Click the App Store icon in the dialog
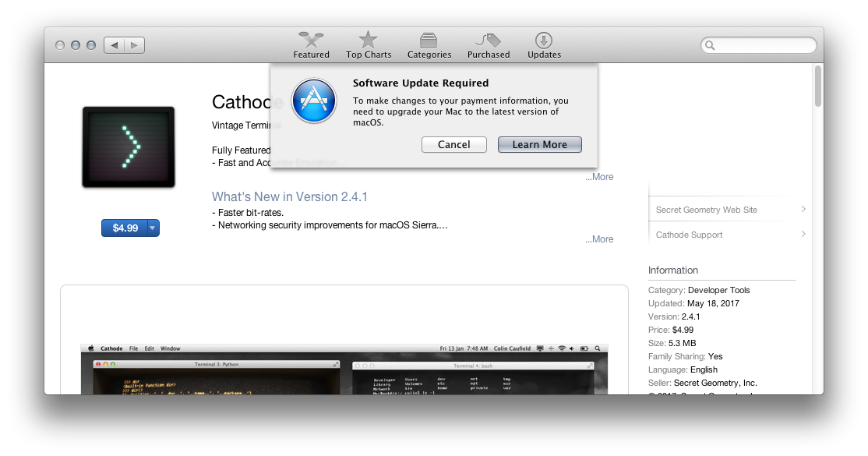This screenshot has height=456, width=868. [x=315, y=101]
